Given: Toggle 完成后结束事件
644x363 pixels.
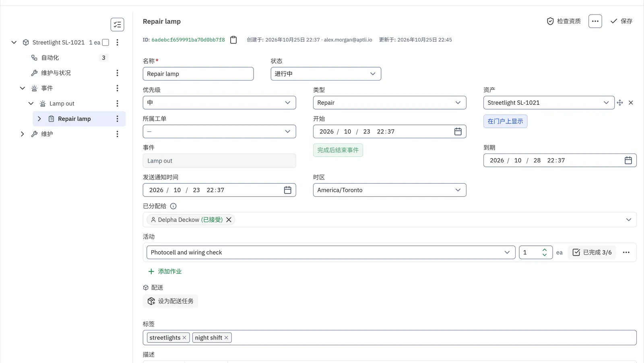Looking at the screenshot, I should [338, 150].
